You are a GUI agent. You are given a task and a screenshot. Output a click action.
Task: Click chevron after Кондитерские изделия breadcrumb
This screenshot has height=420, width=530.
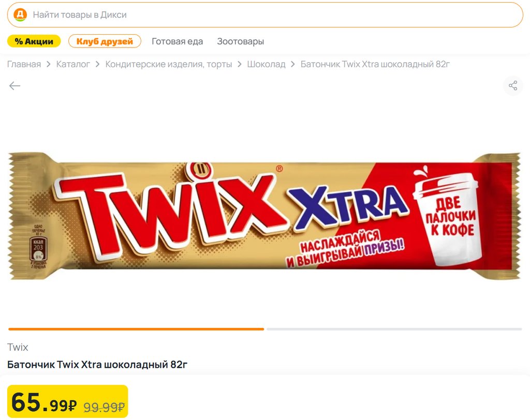239,64
